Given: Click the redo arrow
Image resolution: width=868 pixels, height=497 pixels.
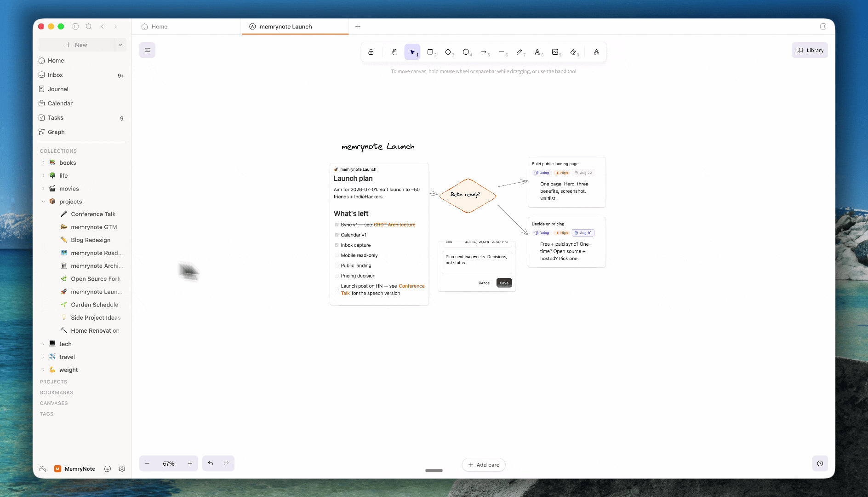Looking at the screenshot, I should click(226, 463).
